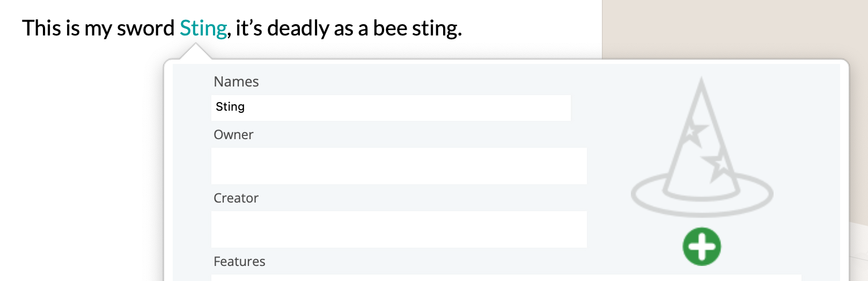Click the word "it's" after the comma
Viewport: 868px width, 281px height.
(x=248, y=28)
